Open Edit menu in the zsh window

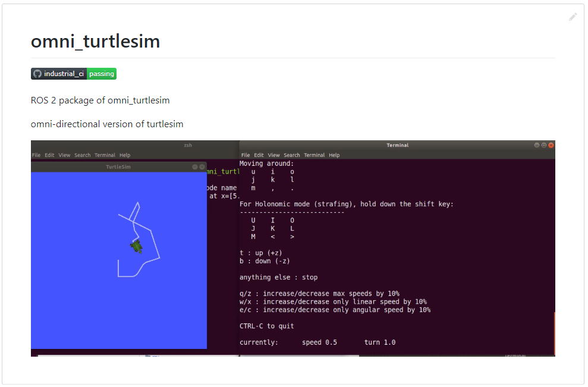pyautogui.click(x=49, y=155)
